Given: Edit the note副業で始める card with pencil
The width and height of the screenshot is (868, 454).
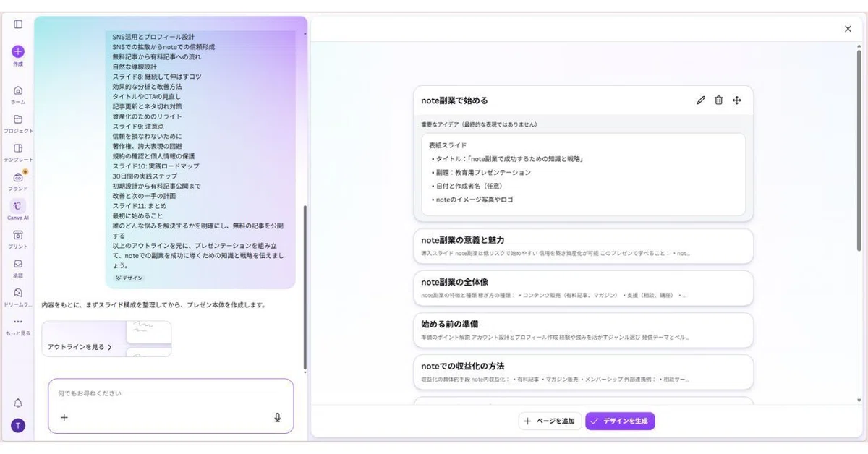Looking at the screenshot, I should [700, 100].
